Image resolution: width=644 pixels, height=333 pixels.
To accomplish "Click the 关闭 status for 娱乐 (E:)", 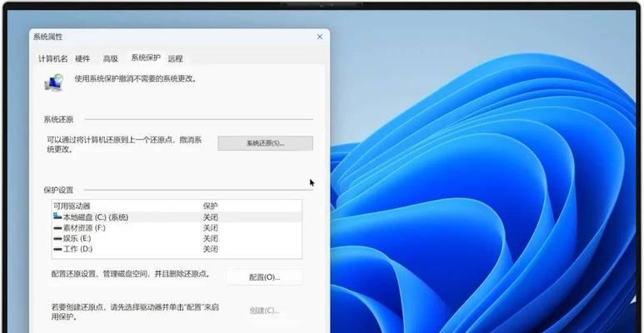I will (x=210, y=239).
